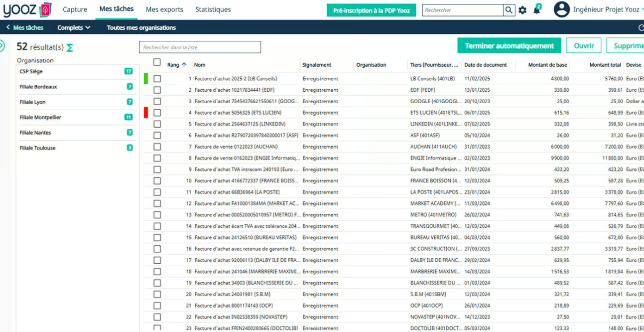The image size is (644, 332).
Task: Click the user profile avatar icon
Action: [x=561, y=9]
